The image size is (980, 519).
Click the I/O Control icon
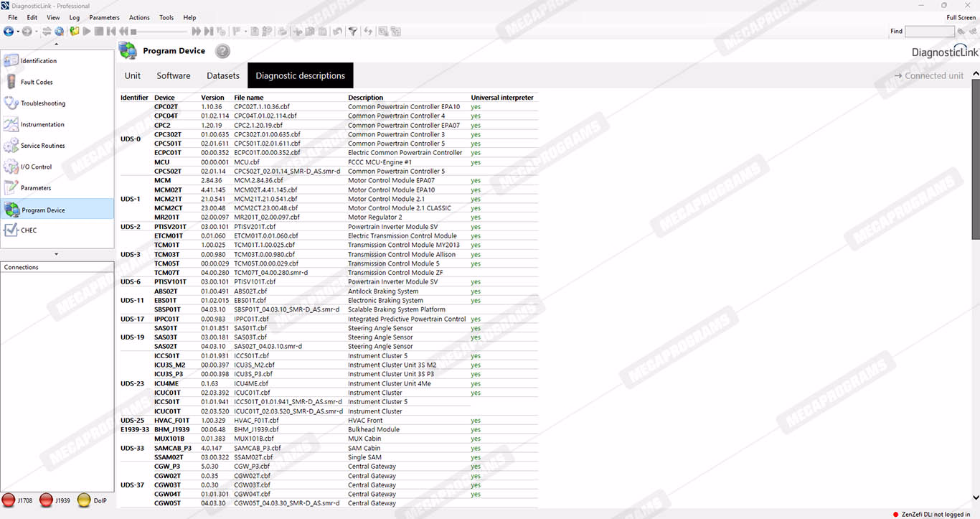coord(11,167)
